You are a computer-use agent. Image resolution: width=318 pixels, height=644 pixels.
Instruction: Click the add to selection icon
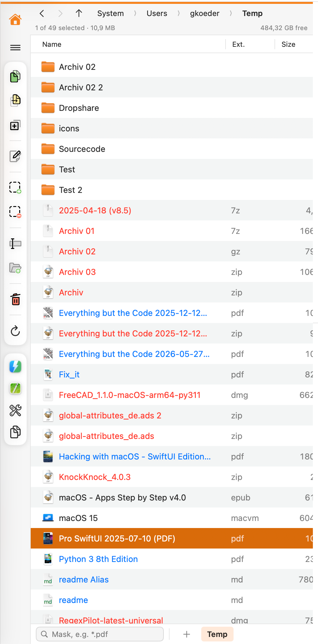[x=15, y=188]
